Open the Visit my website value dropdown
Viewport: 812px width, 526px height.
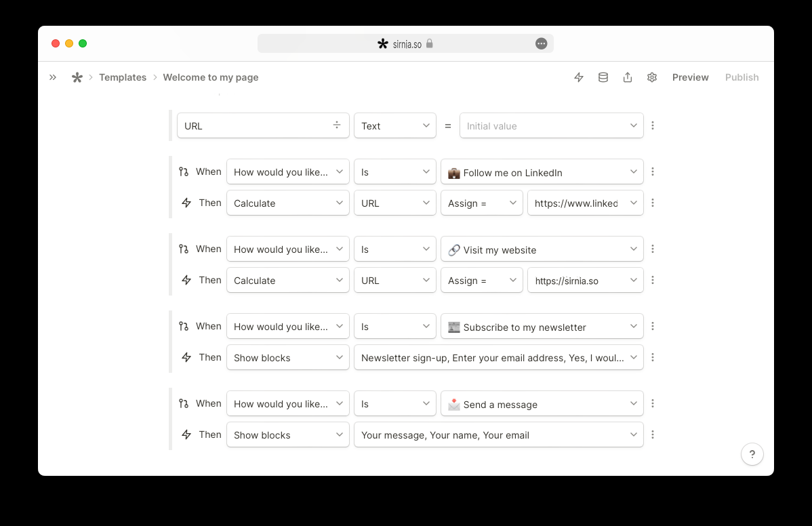coord(542,249)
